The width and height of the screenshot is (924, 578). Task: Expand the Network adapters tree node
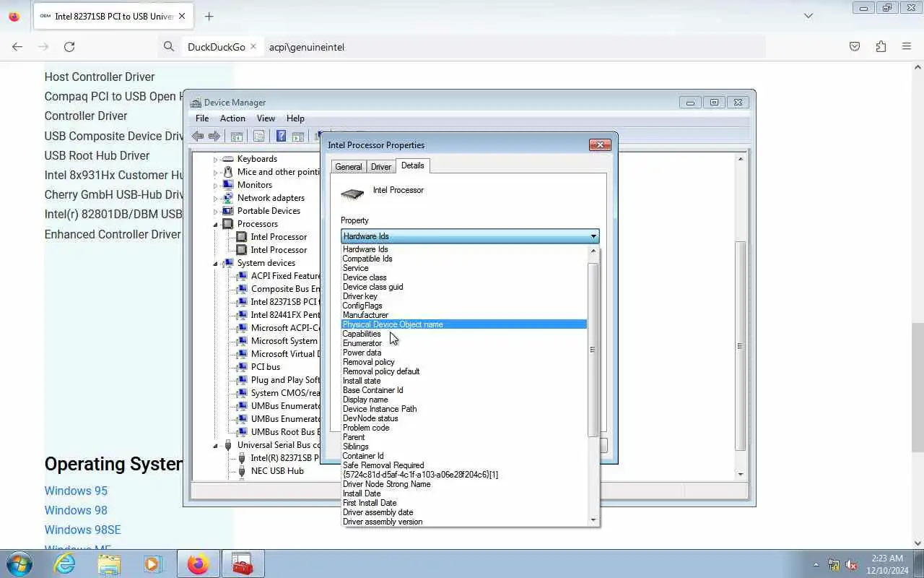[215, 199]
